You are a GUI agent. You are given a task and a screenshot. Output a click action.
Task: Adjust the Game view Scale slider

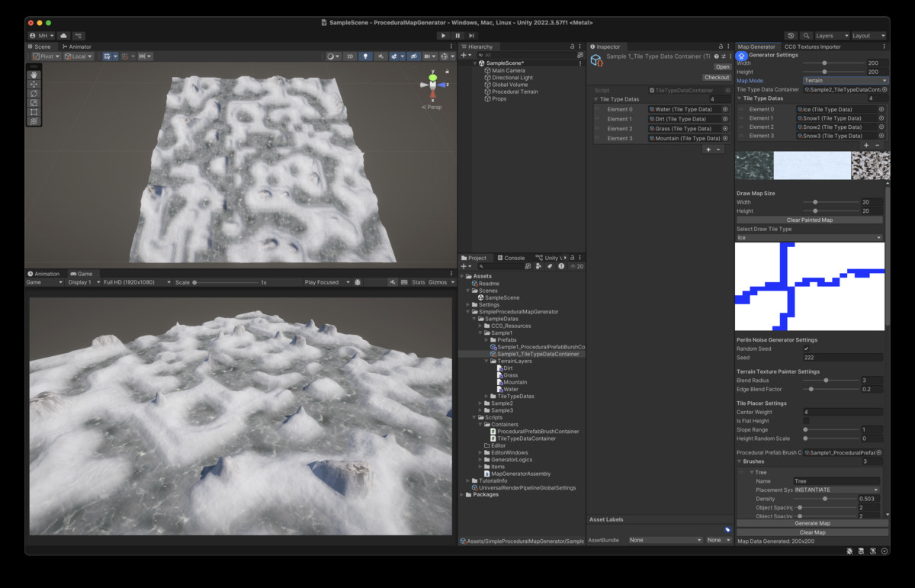tap(225, 282)
